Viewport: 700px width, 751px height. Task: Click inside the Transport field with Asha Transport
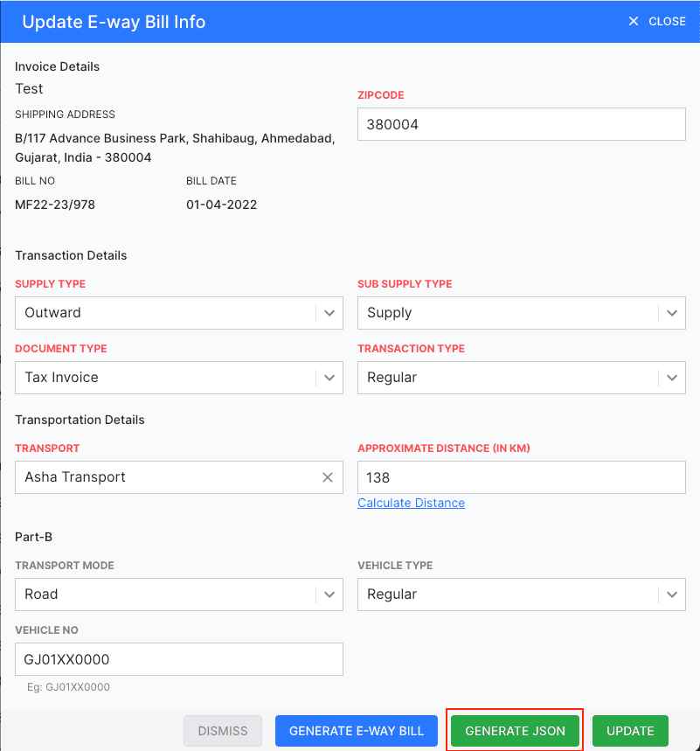(157, 477)
